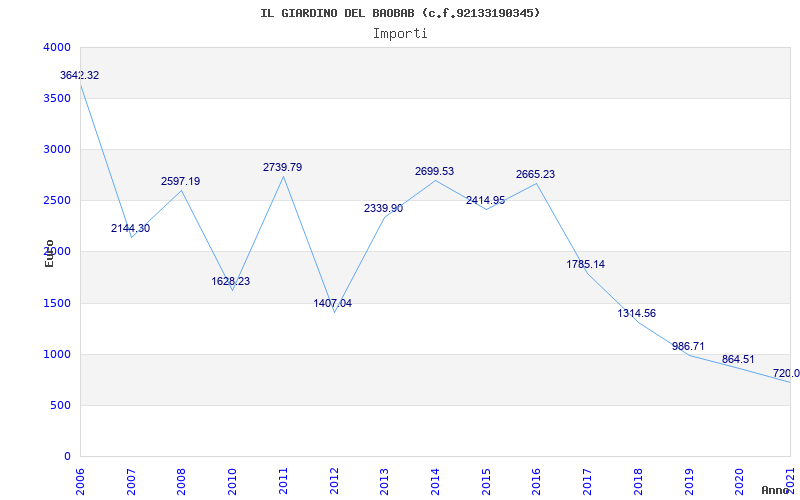Click y-axis tick 1500
The width and height of the screenshot is (800, 500).
(x=57, y=304)
